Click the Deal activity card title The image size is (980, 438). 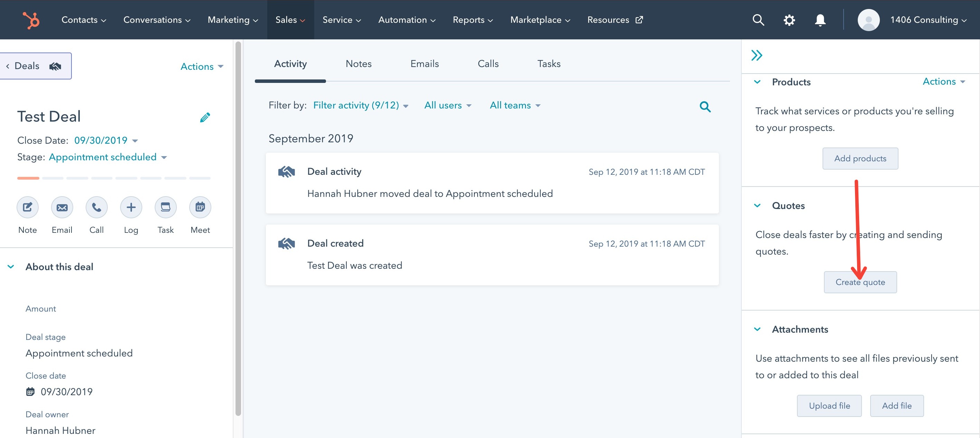[x=334, y=172]
